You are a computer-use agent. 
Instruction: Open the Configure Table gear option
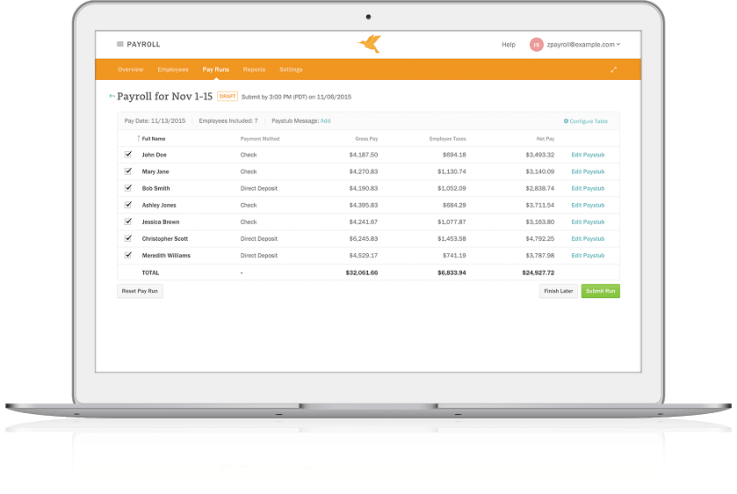tap(586, 121)
